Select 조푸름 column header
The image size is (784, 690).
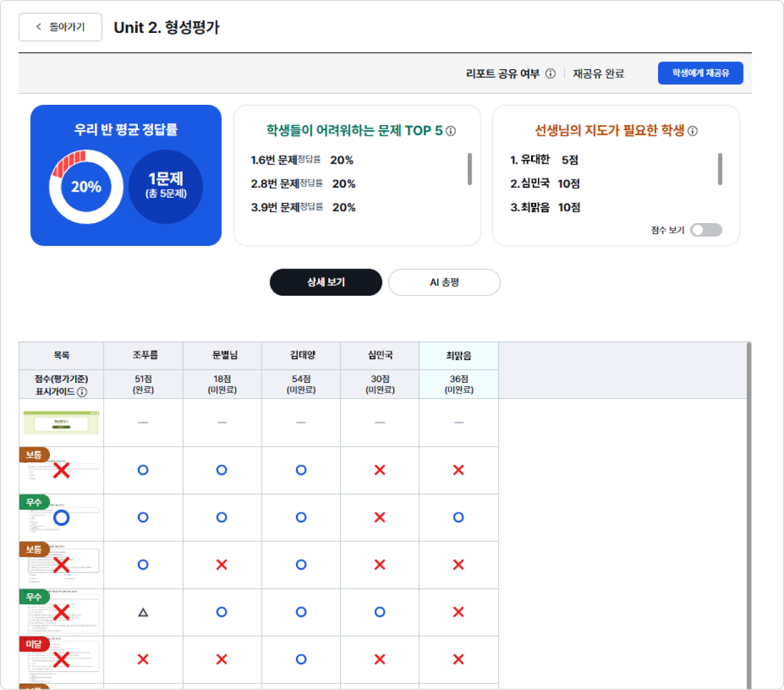click(x=144, y=356)
